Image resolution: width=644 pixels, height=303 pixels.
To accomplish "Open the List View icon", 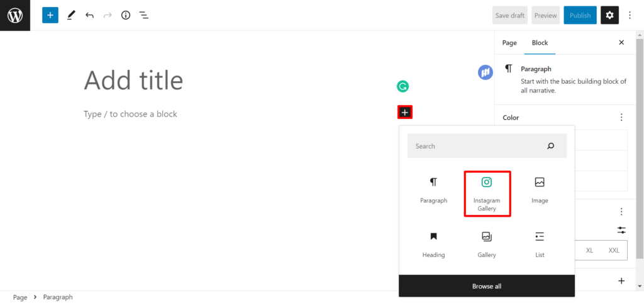I will [x=144, y=15].
